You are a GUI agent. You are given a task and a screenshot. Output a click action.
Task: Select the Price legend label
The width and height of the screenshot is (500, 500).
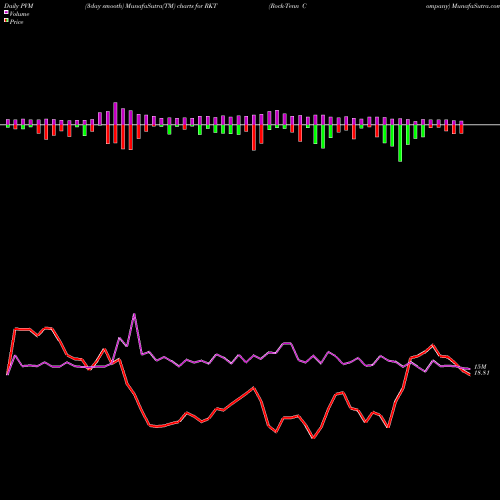point(16,22)
